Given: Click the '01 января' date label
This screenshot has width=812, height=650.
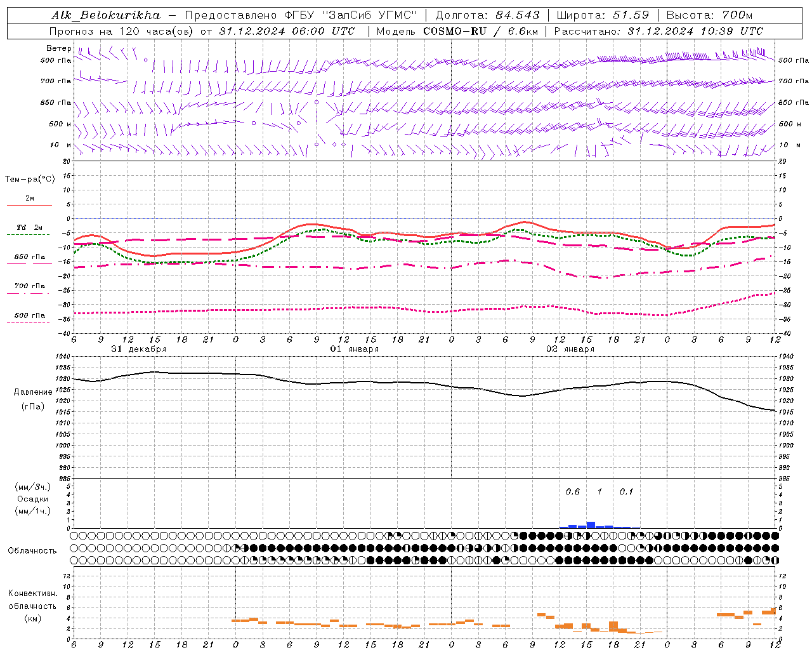Looking at the screenshot, I should coord(354,349).
